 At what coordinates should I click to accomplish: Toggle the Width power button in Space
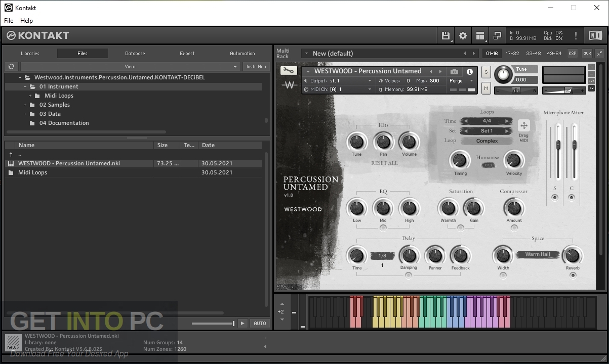tap(503, 276)
